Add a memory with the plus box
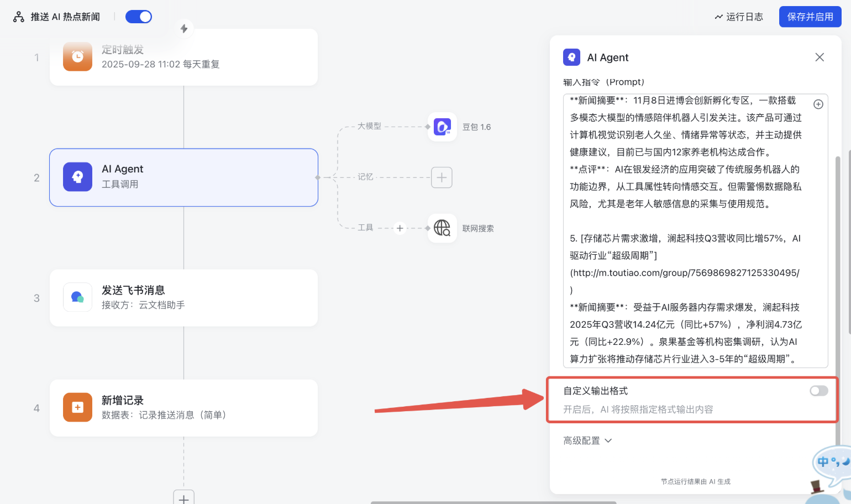The width and height of the screenshot is (851, 504). tap(442, 177)
